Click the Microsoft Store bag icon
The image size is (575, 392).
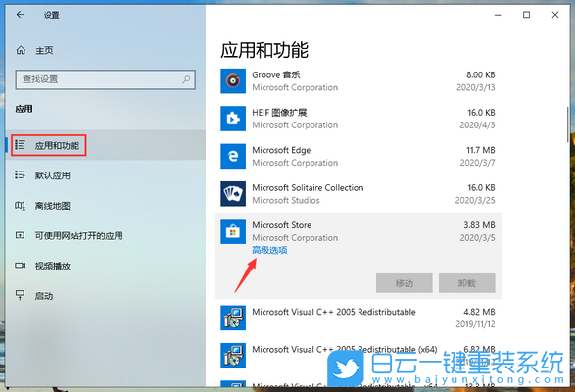pyautogui.click(x=233, y=231)
